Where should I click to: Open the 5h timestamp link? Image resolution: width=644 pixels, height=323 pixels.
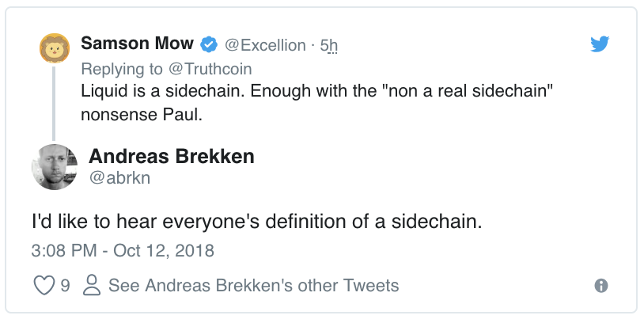[329, 45]
